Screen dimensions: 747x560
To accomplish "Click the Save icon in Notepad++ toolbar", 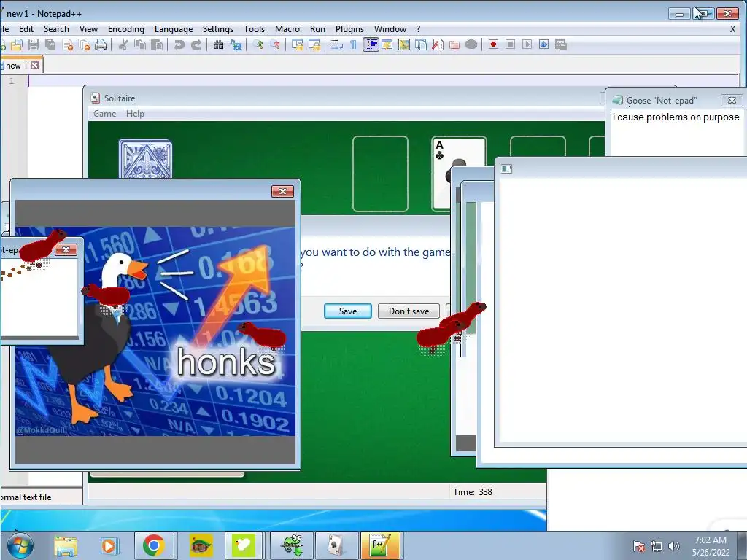I will (34, 44).
